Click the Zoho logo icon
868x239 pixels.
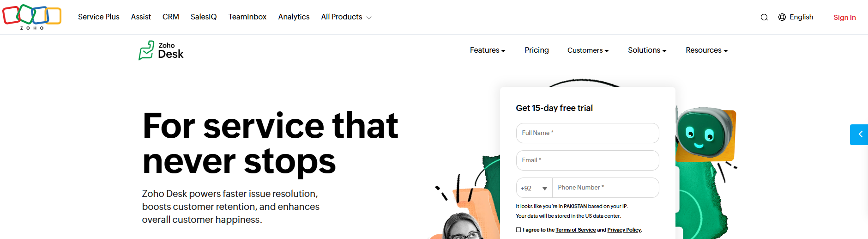click(32, 17)
